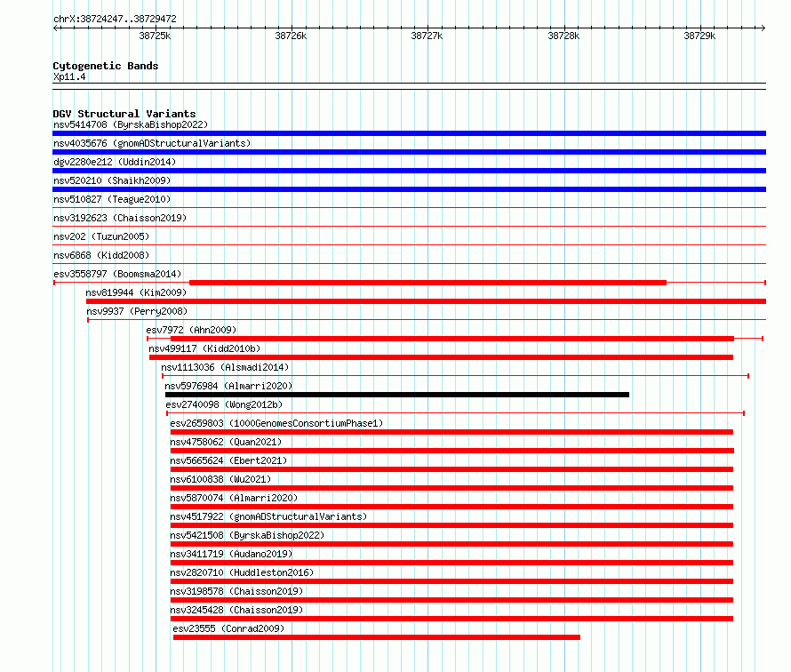The image size is (791, 672).
Task: Open the dgv2280e212 (Uddin2014) variant
Action: [115, 162]
